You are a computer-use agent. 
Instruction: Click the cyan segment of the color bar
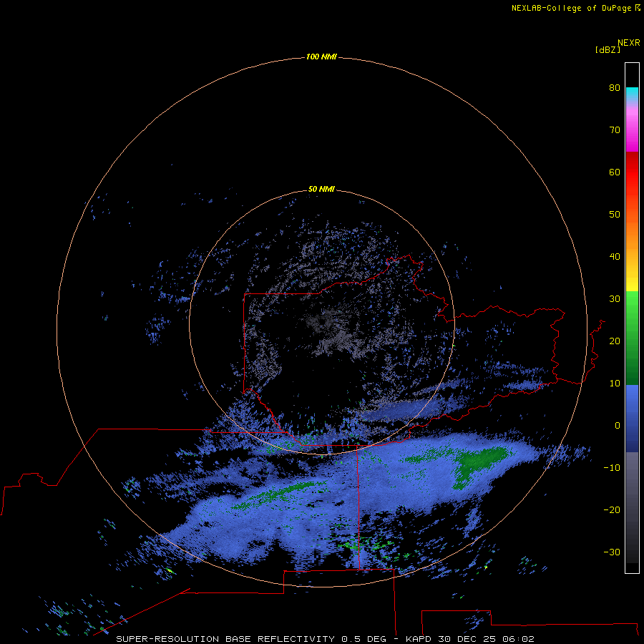(x=632, y=94)
